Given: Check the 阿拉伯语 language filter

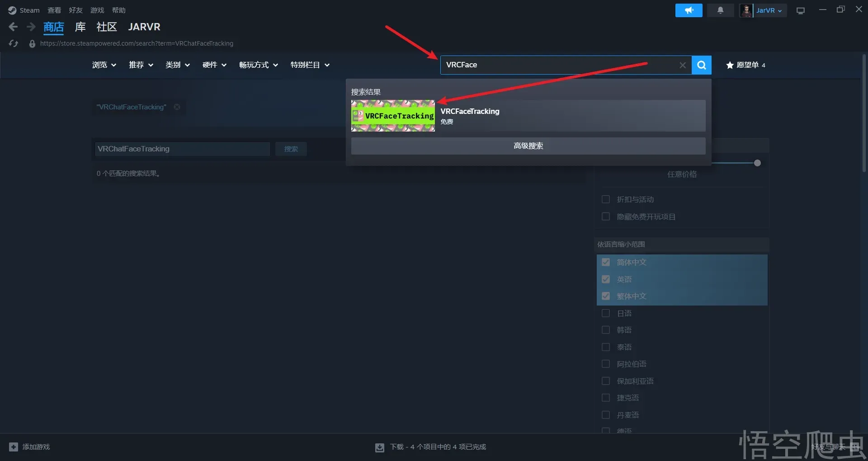Looking at the screenshot, I should click(606, 364).
